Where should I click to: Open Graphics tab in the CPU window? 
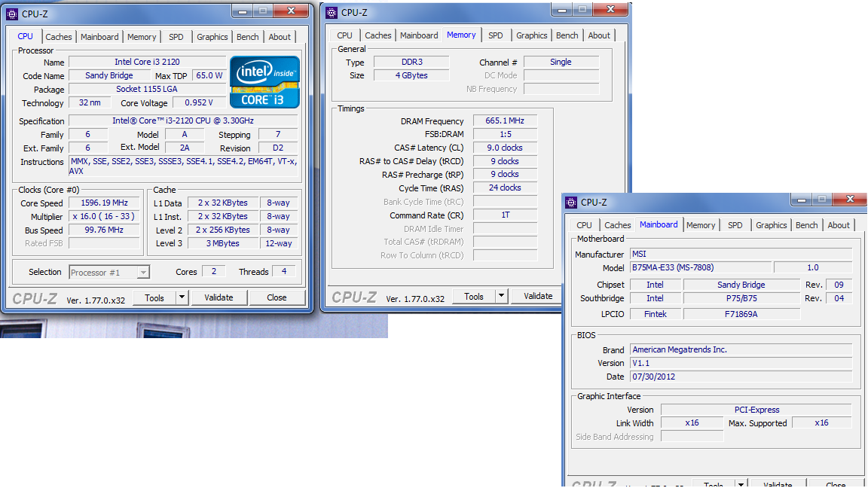[212, 36]
